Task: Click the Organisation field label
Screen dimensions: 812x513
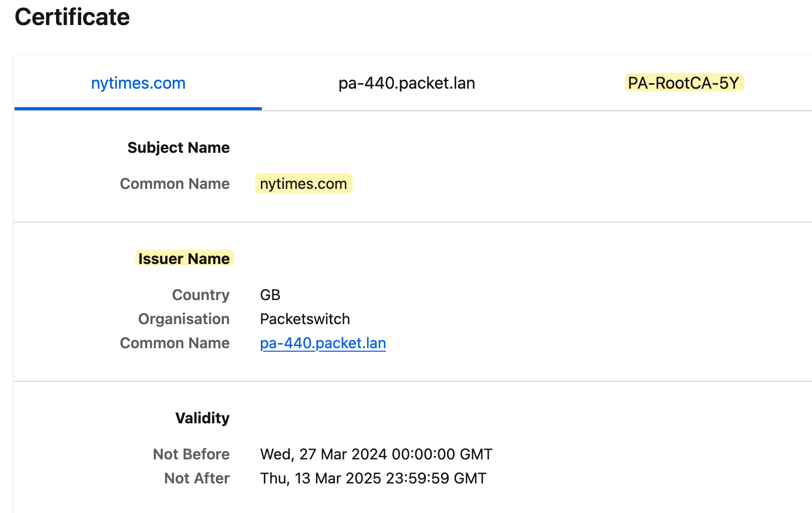Action: coord(184,319)
